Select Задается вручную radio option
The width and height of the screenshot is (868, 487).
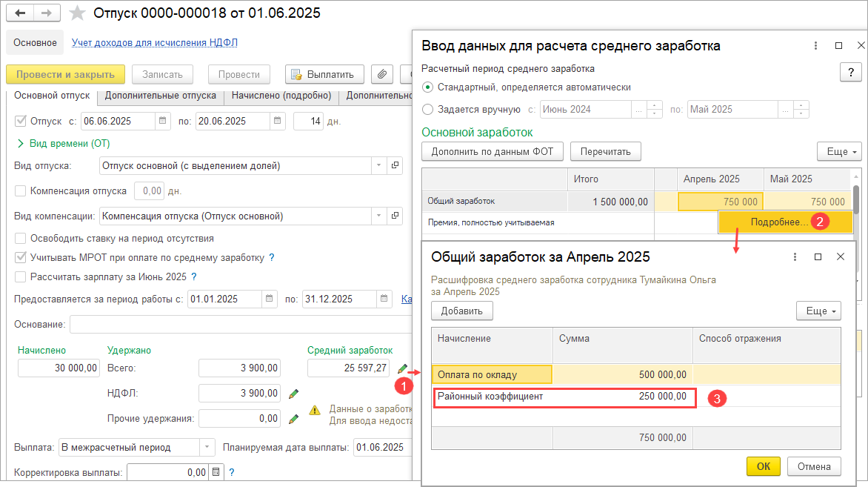[427, 110]
